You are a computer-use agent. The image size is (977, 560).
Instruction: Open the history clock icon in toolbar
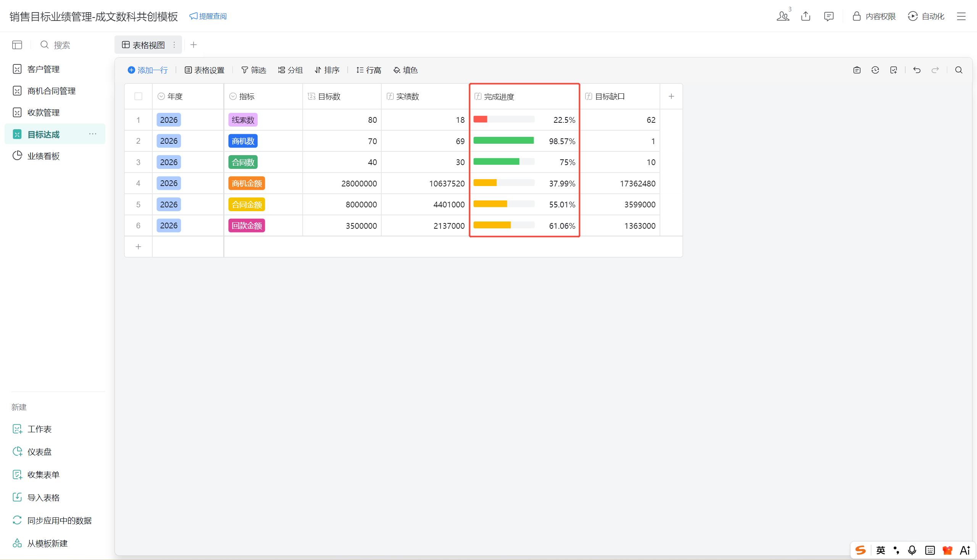pos(875,70)
